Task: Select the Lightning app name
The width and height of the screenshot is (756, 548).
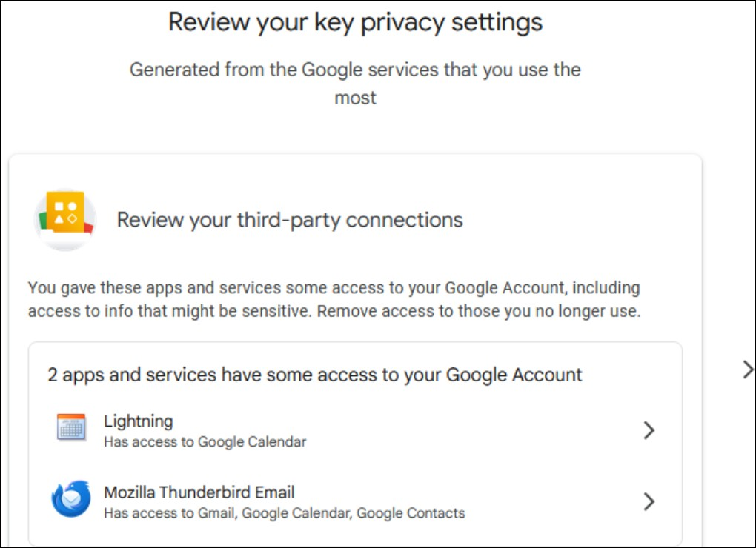Action: [139, 421]
